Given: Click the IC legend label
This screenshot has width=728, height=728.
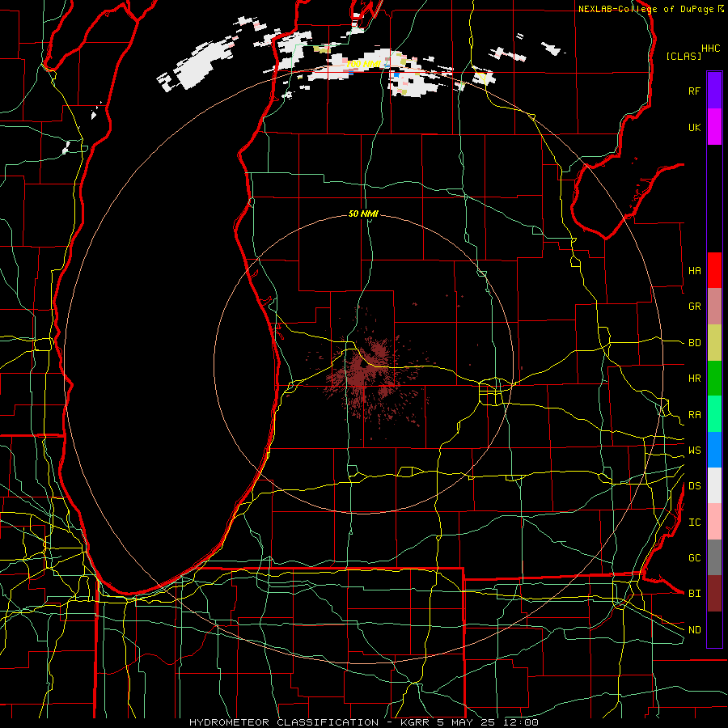Looking at the screenshot, I should pyautogui.click(x=694, y=523).
